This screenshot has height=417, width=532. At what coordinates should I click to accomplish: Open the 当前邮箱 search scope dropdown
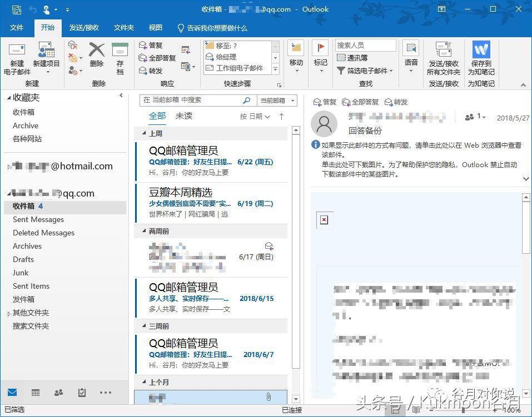click(276, 101)
